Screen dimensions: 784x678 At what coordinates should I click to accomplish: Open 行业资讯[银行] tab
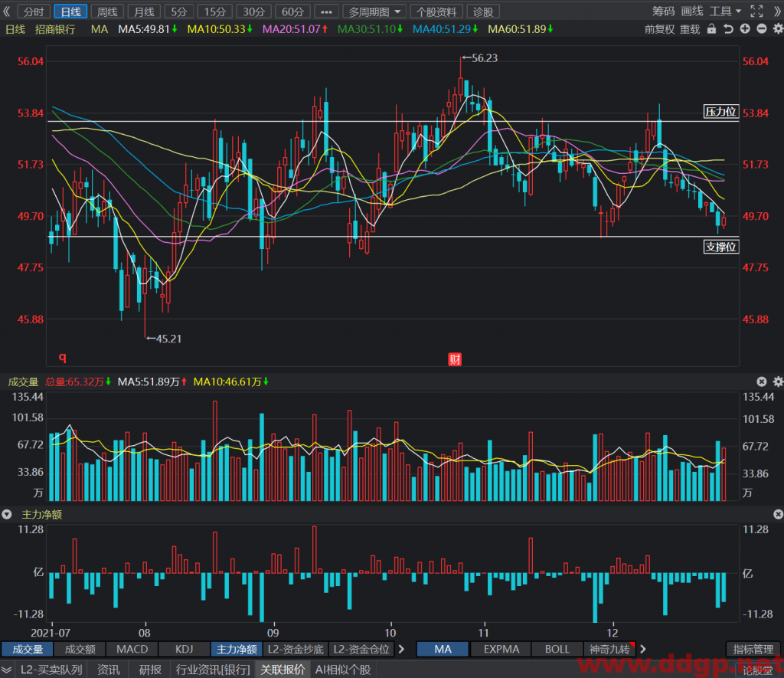coord(213,670)
